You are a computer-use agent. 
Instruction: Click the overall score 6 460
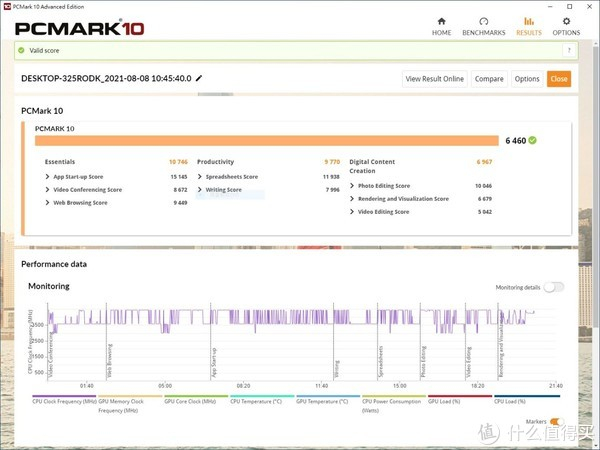[x=515, y=141]
